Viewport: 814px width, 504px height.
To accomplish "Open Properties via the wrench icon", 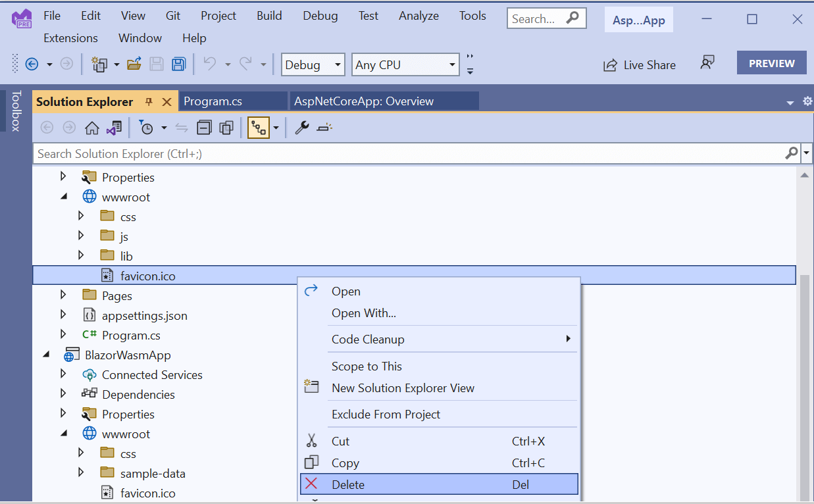I will click(302, 128).
